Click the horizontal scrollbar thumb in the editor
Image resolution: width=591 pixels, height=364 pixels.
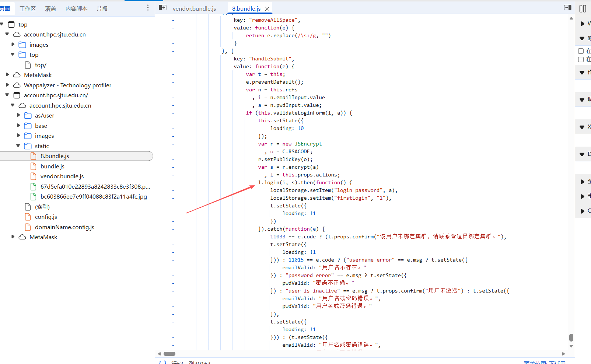[169, 354]
